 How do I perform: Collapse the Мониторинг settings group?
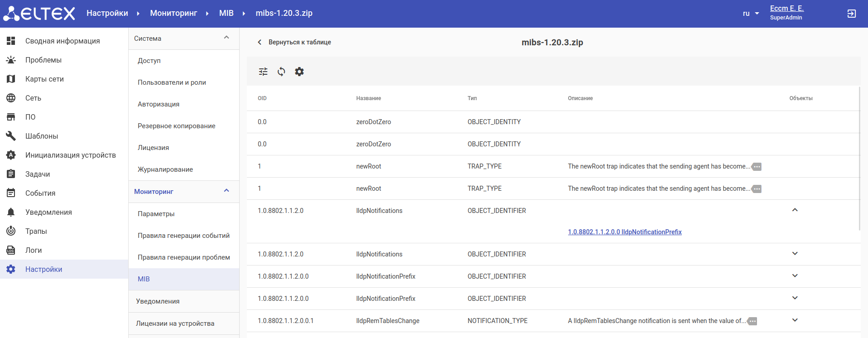pyautogui.click(x=227, y=191)
